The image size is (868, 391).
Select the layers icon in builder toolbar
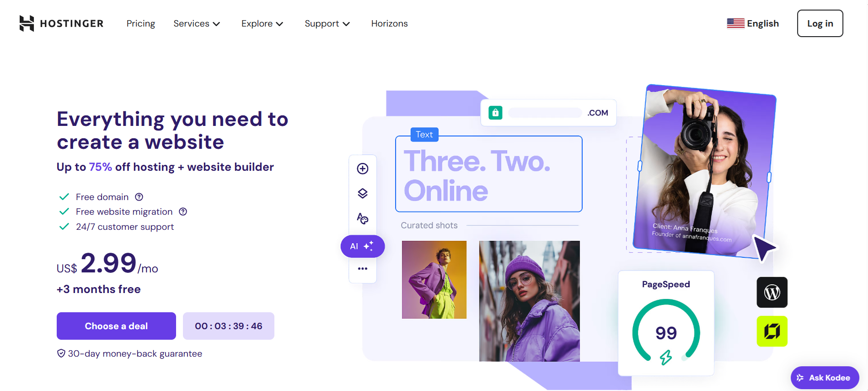363,193
